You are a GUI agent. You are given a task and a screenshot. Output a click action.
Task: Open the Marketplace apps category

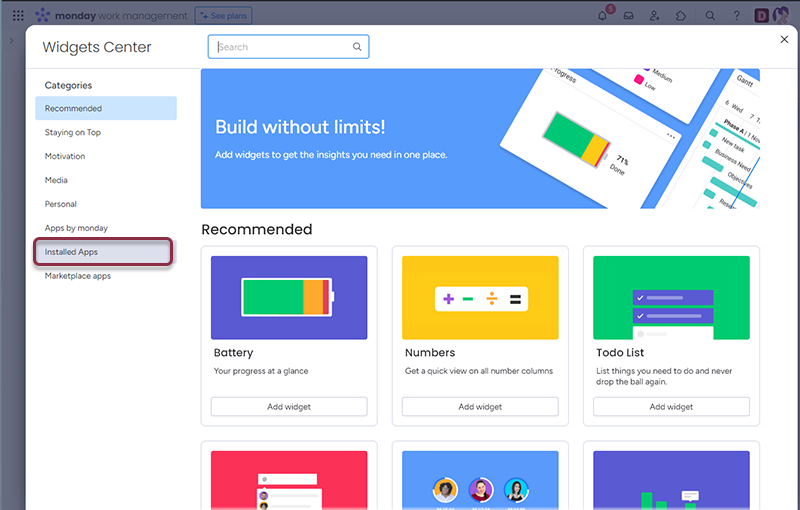[78, 276]
